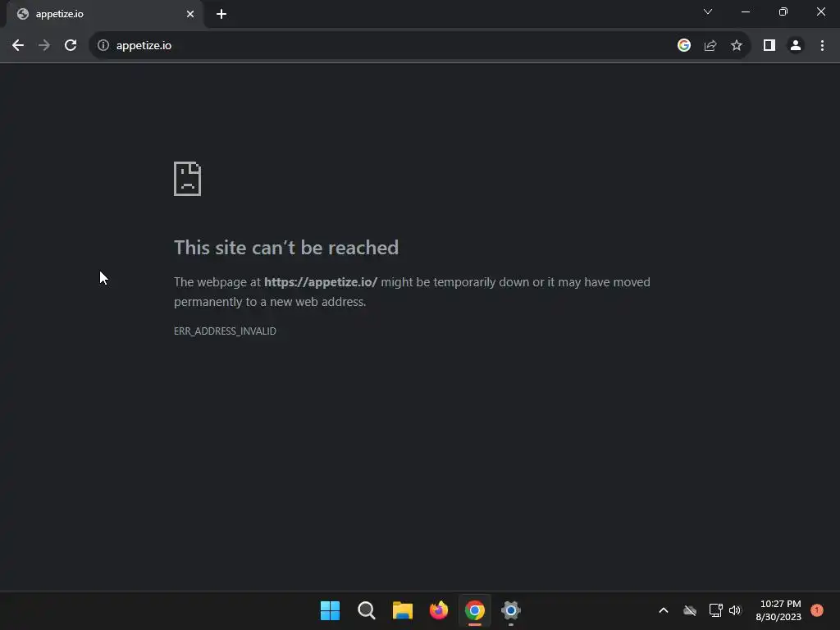Expand the hidden system tray icons
The image size is (840, 630).
pos(663,610)
